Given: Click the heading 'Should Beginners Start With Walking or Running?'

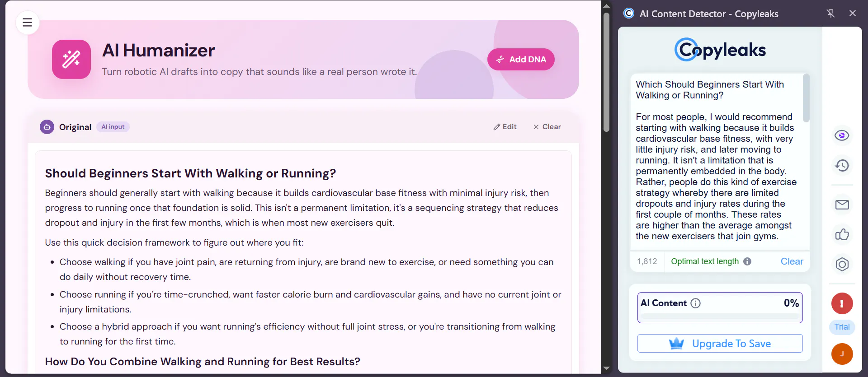Looking at the screenshot, I should click(x=190, y=173).
